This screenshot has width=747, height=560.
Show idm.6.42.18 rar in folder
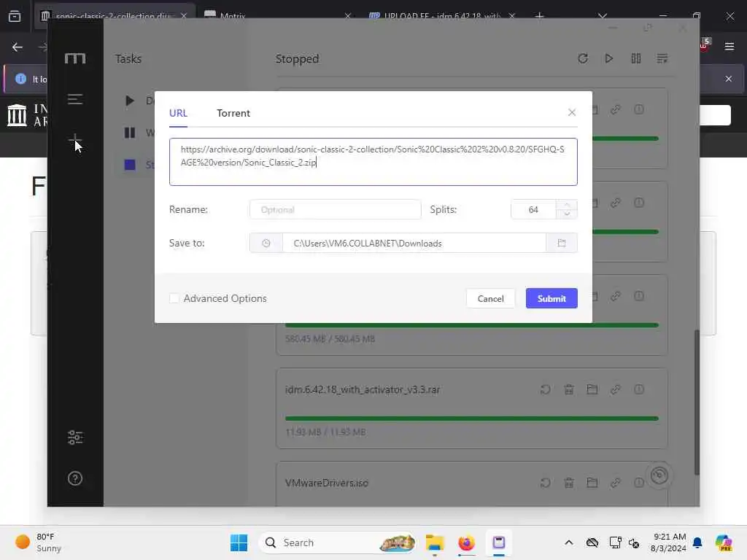coord(592,389)
